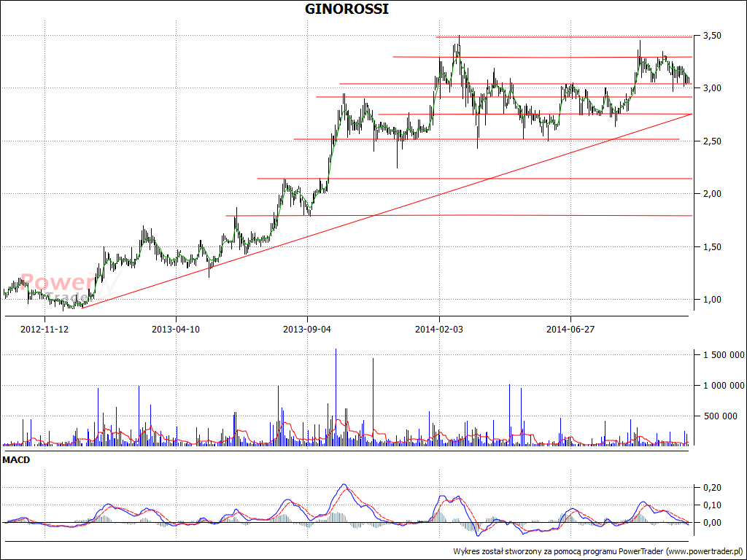Click the 2013-04-10 date label
The height and width of the screenshot is (560, 747).
pyautogui.click(x=176, y=329)
